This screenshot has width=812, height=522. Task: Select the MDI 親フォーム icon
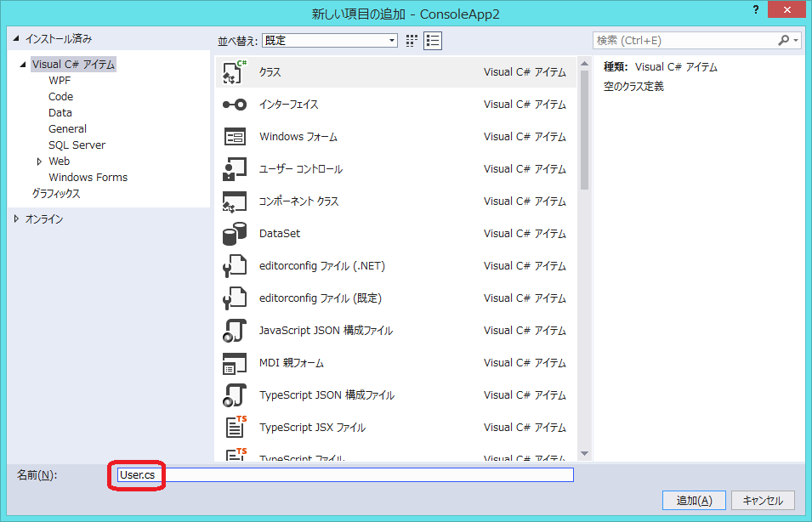(235, 363)
